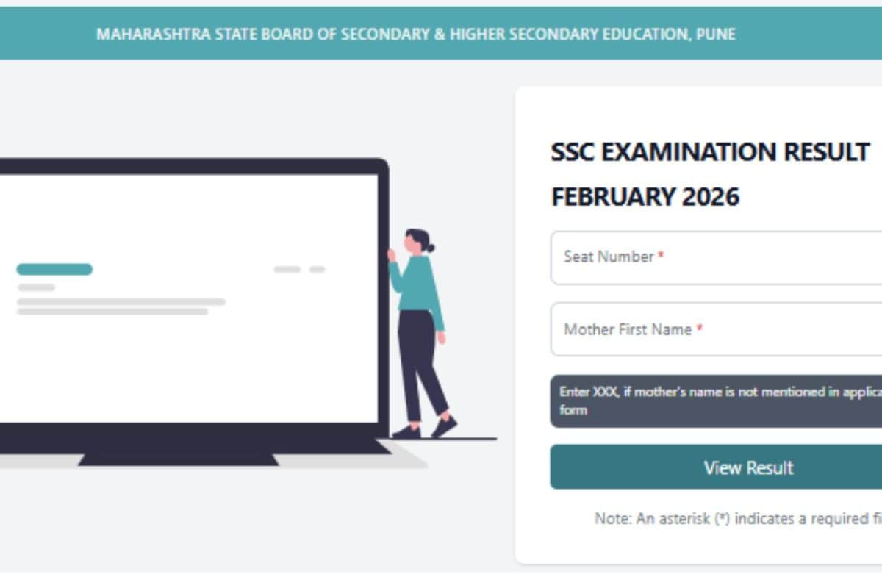This screenshot has height=588, width=882.
Task: Click the teal bar inside laptop screen
Action: click(x=54, y=269)
